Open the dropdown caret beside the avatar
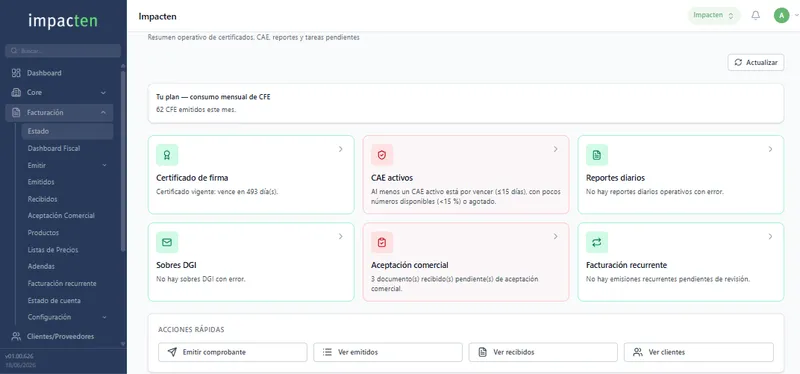Screen dimensions: 800x374 click(796, 16)
